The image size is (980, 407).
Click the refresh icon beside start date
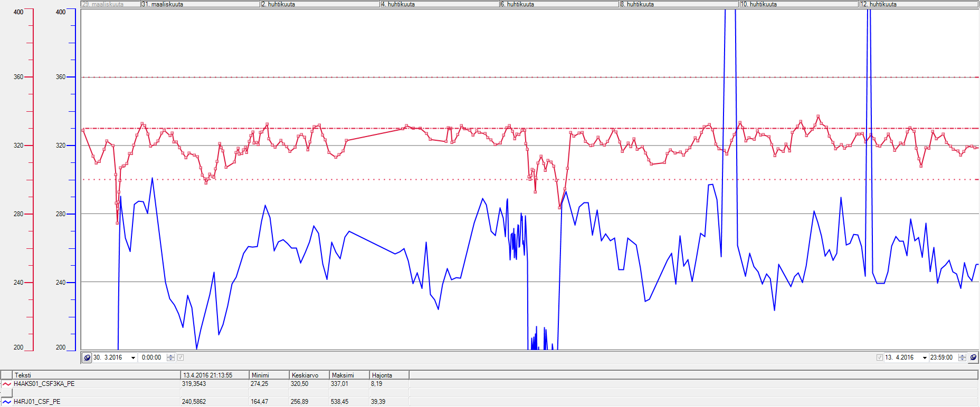(x=87, y=357)
